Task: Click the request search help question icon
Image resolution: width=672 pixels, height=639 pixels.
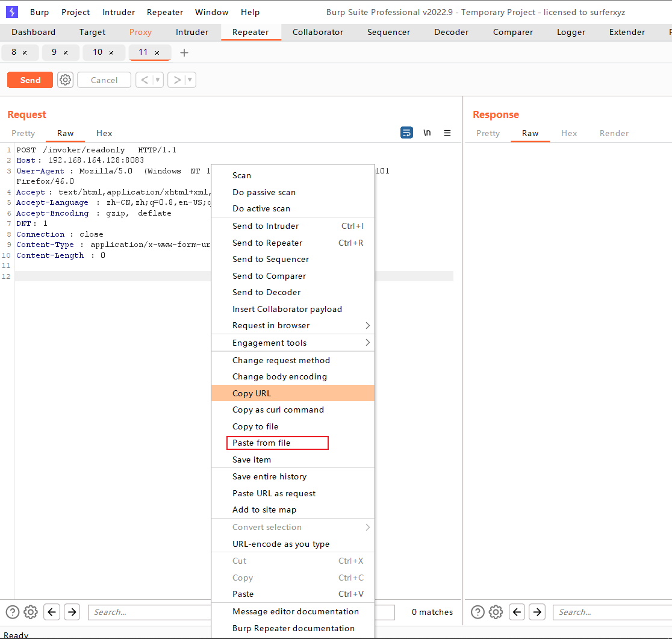Action: tap(13, 612)
